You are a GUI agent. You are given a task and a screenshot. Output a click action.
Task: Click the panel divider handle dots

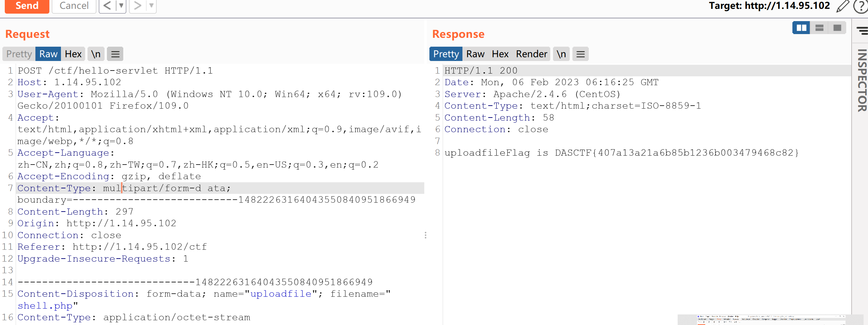425,235
